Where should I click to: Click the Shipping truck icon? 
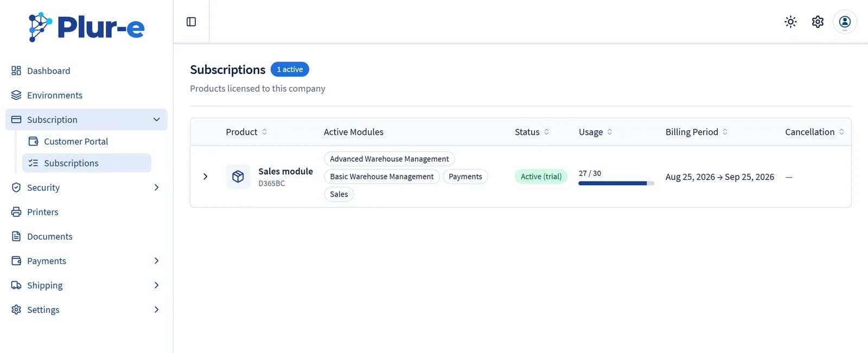click(x=16, y=285)
